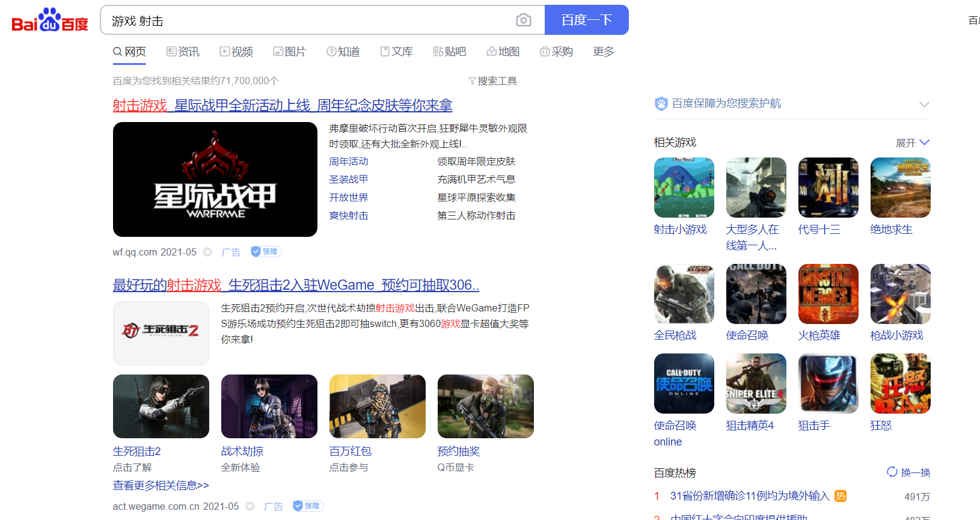Open the 代号十三 game icon
The width and height of the screenshot is (980, 520).
click(828, 188)
